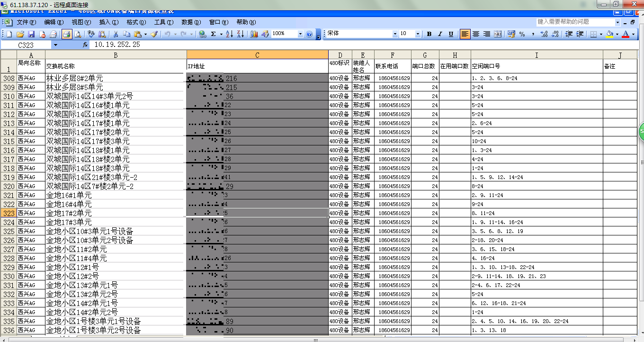Viewport: 644px width, 342px height.
Task: Apply red Font Color A button
Action: 626,34
